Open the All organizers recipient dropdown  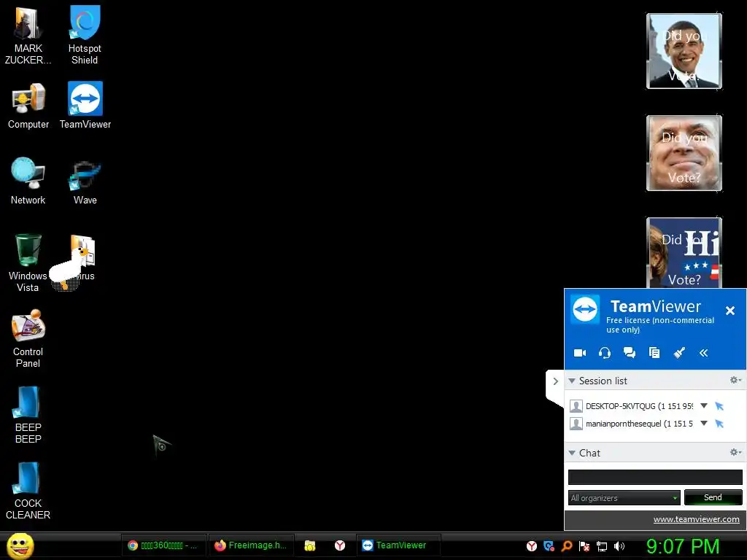[x=624, y=497]
